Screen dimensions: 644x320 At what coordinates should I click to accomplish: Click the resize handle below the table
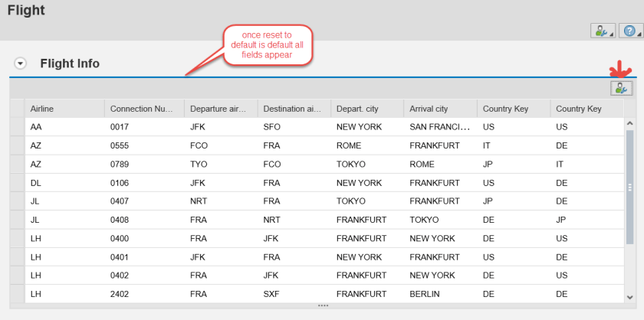click(323, 305)
